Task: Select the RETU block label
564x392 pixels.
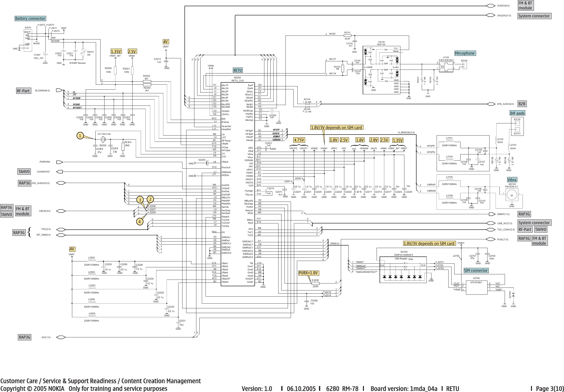Action: pyautogui.click(x=237, y=70)
